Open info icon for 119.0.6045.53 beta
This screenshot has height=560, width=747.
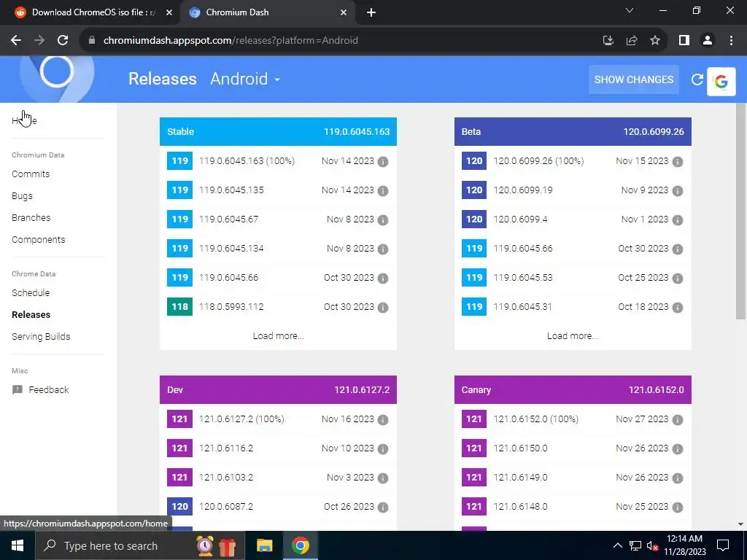pos(678,278)
